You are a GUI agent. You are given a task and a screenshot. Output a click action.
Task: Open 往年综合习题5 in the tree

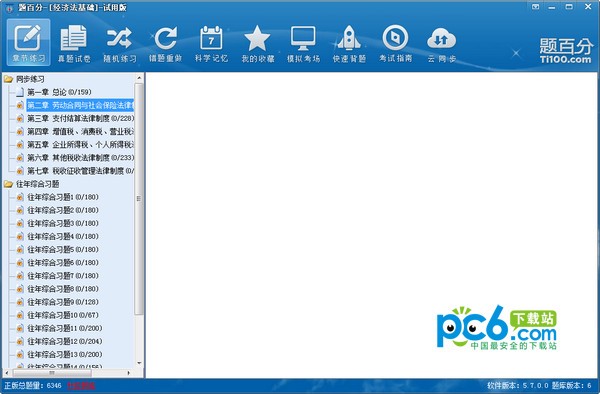pyautogui.click(x=63, y=249)
